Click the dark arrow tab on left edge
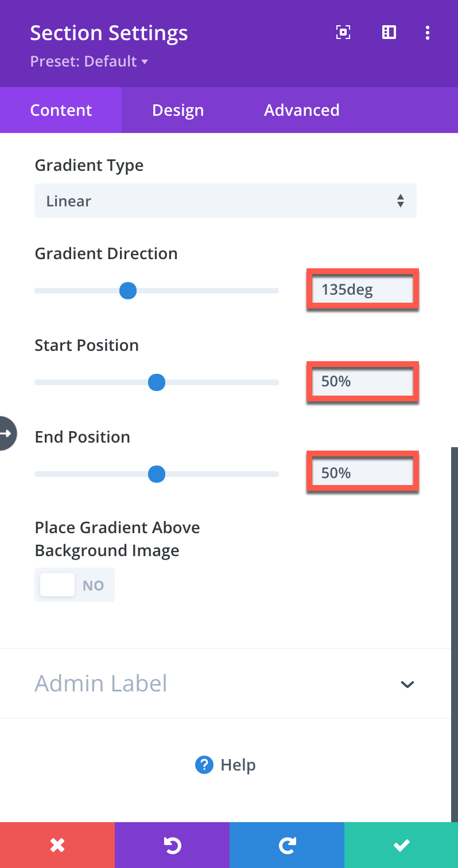This screenshot has height=868, width=458. tap(7, 433)
